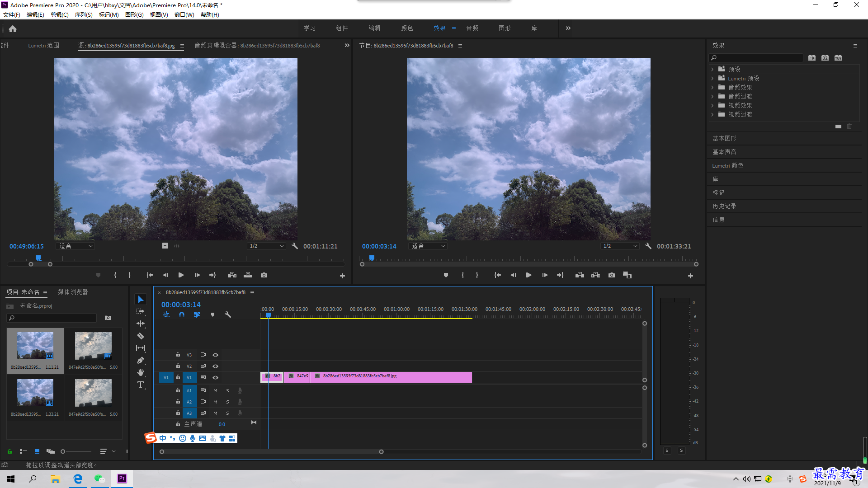Play the Source monitor
The image size is (868, 488).
pos(181,275)
